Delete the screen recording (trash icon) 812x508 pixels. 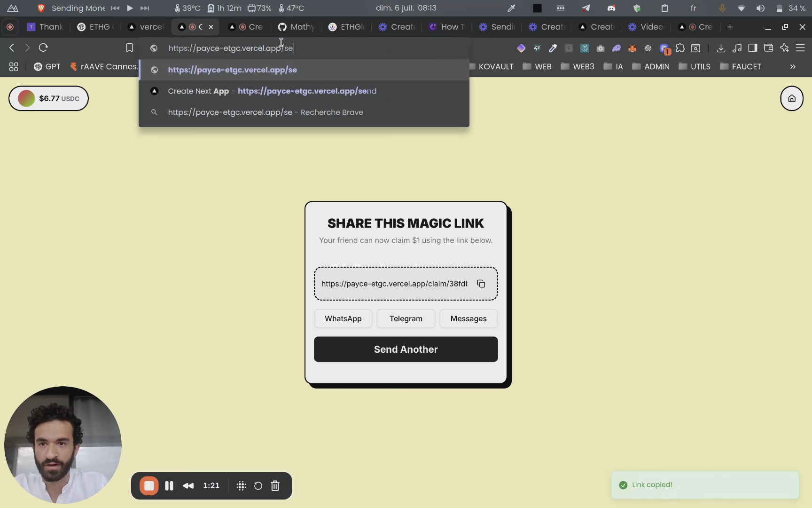pyautogui.click(x=275, y=486)
